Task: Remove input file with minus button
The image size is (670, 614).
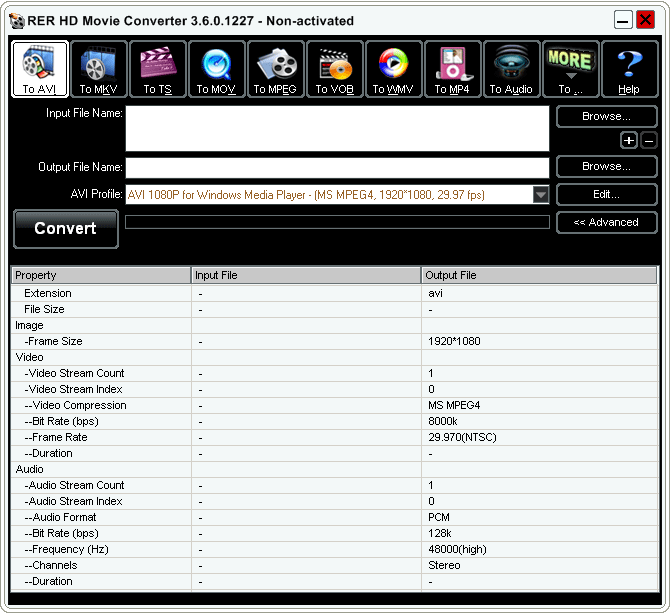Action: coord(649,141)
